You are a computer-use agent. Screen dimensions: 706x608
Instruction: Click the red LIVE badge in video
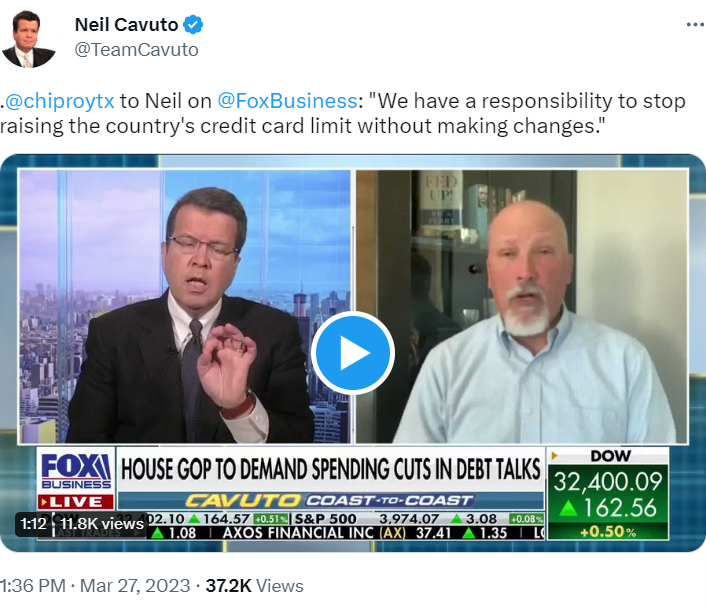point(76,502)
